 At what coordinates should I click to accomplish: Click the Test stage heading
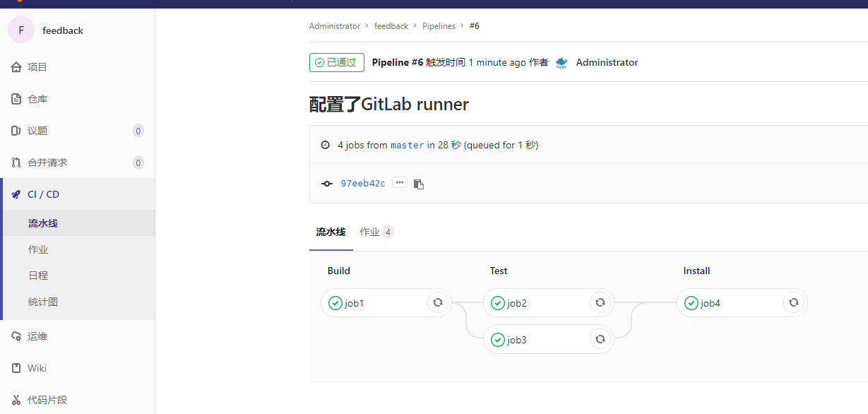click(499, 271)
